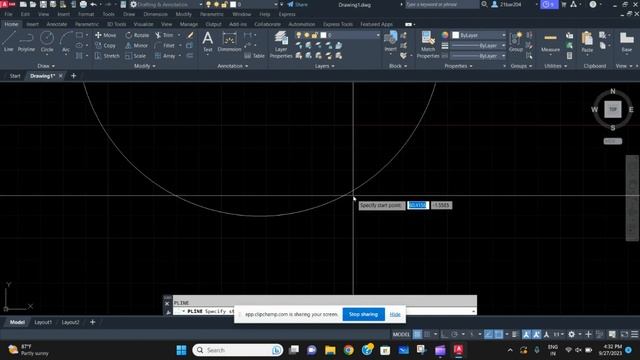
Task: Select the Circle tool
Action: (x=47, y=42)
